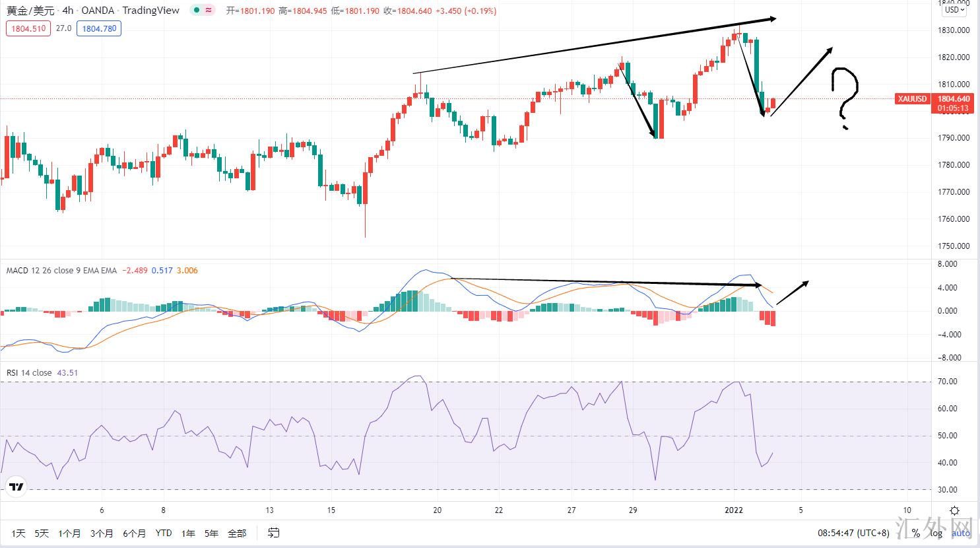Click the TradingView logo icon
This screenshot has height=548, width=980.
click(16, 487)
